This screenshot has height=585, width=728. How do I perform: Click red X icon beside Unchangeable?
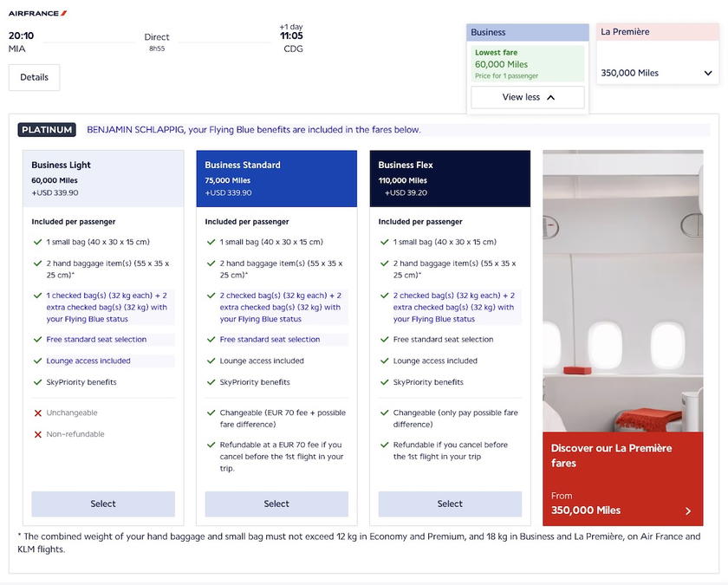pyautogui.click(x=38, y=413)
